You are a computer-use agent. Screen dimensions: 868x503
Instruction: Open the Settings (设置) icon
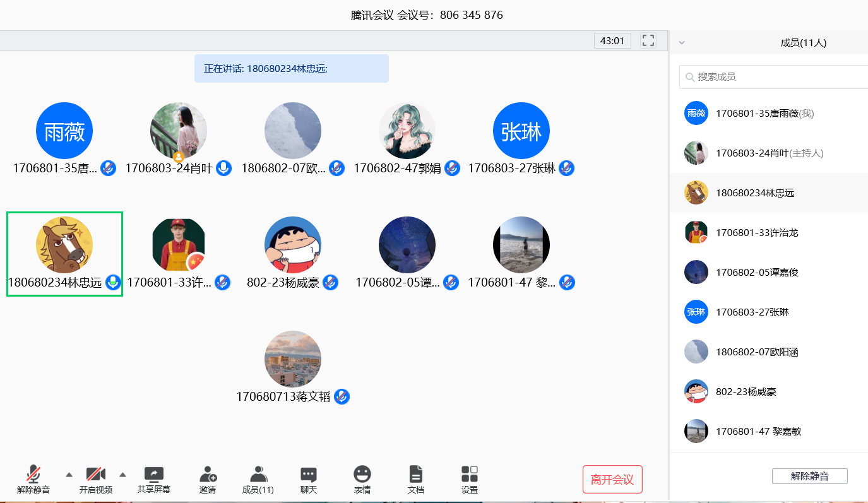pos(469,475)
